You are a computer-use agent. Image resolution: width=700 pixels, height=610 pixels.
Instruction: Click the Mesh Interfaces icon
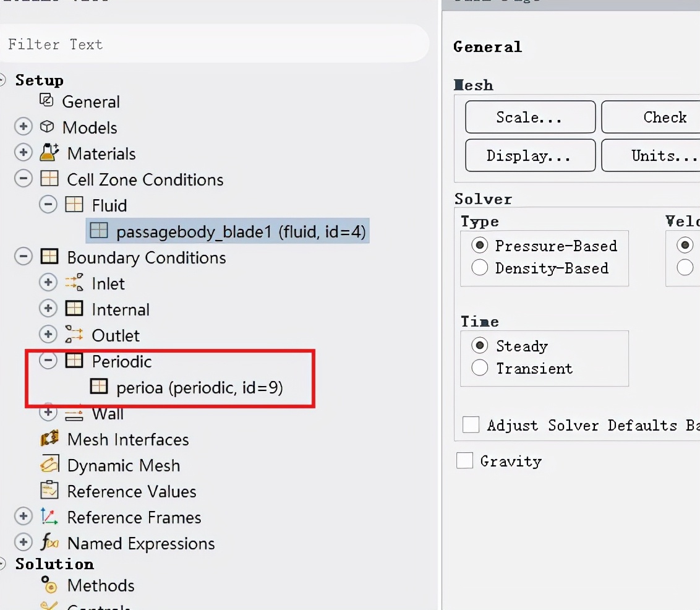pos(49,439)
